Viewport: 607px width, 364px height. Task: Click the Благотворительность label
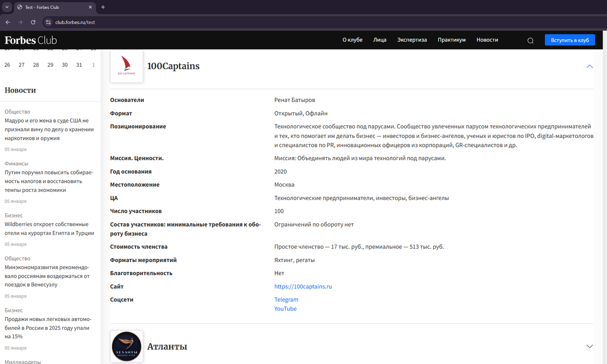coord(141,273)
